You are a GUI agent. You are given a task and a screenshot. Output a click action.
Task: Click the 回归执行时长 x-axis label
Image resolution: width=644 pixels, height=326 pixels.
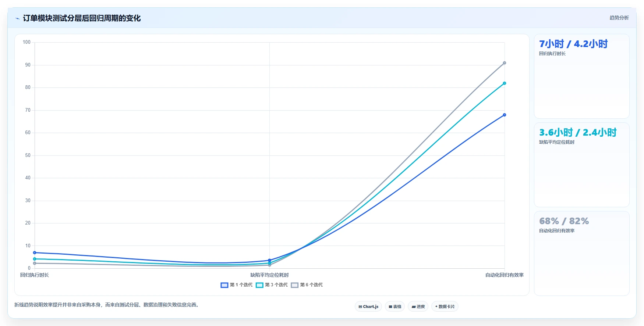[35, 275]
